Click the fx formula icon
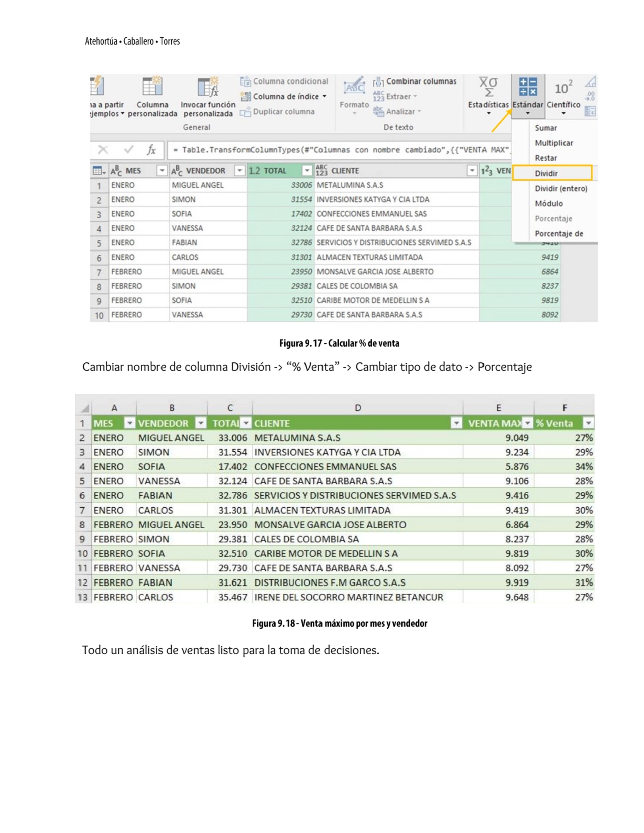 click(x=151, y=150)
